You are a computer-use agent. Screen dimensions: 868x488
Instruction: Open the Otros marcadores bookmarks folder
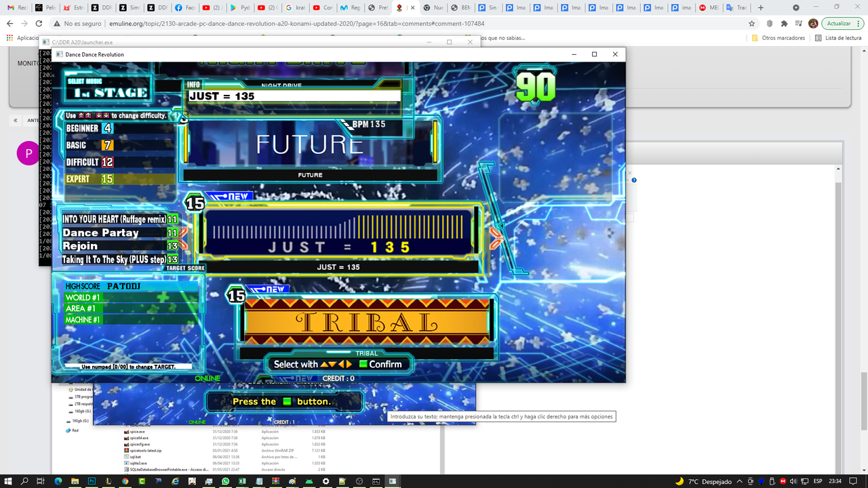[778, 38]
